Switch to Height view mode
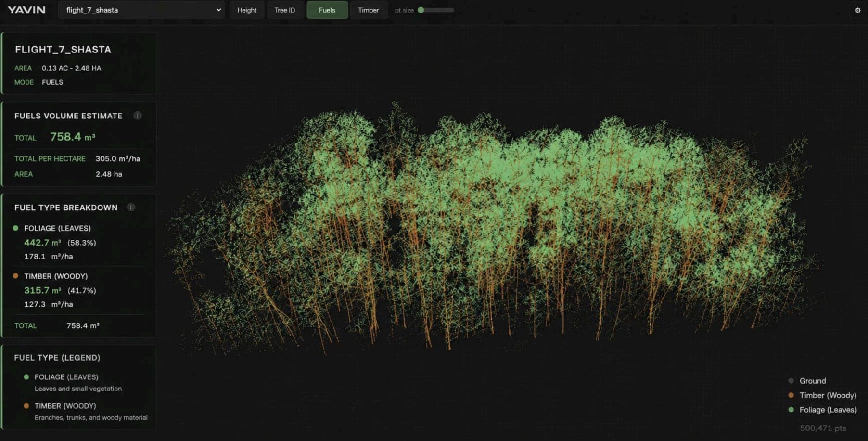Image resolution: width=868 pixels, height=441 pixels. (x=247, y=10)
